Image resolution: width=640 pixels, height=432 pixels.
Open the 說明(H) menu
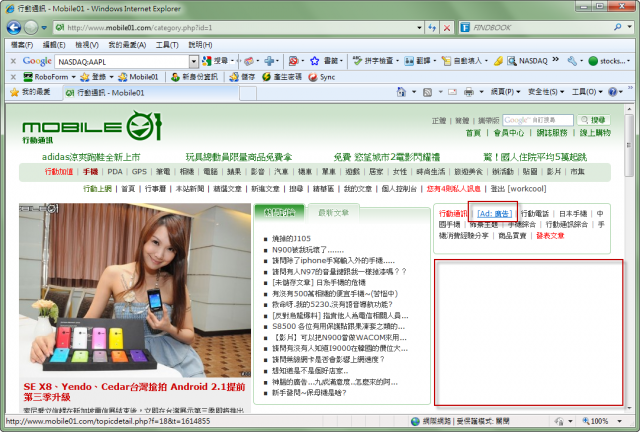[x=200, y=45]
